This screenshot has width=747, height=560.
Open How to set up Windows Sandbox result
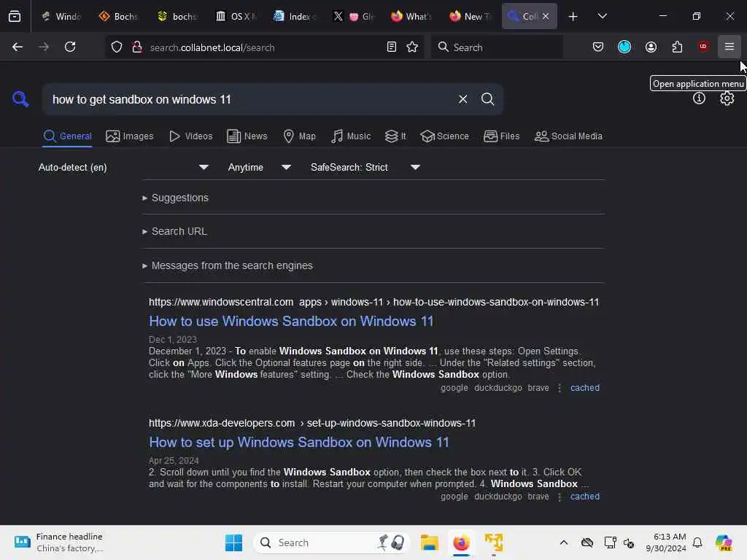298,442
